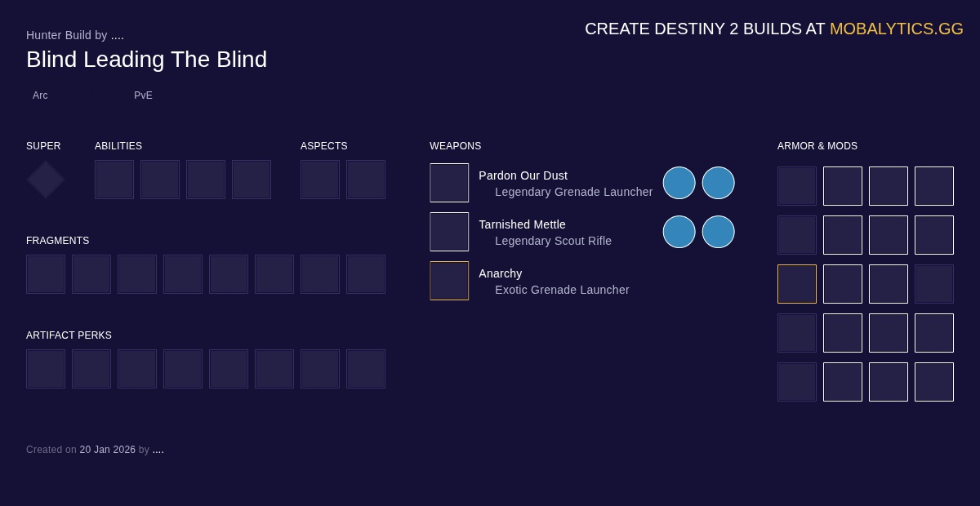Click the Tarnished Mettle weapon icon
980x506 pixels.
click(x=449, y=232)
